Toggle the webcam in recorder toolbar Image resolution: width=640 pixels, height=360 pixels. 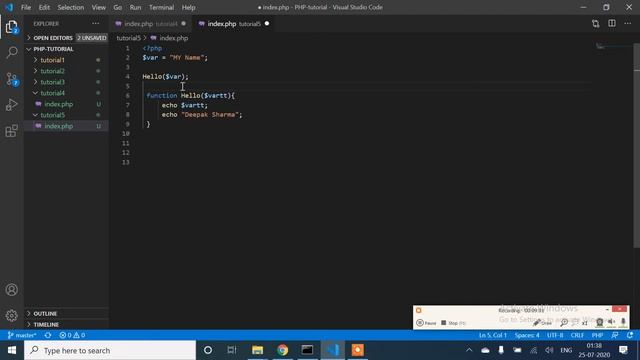599,322
